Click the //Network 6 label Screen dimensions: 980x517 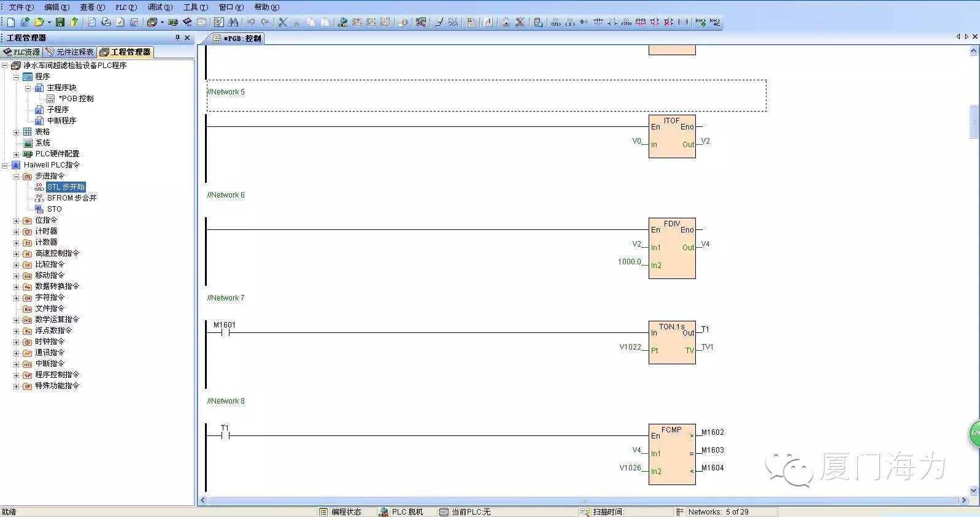coord(226,195)
